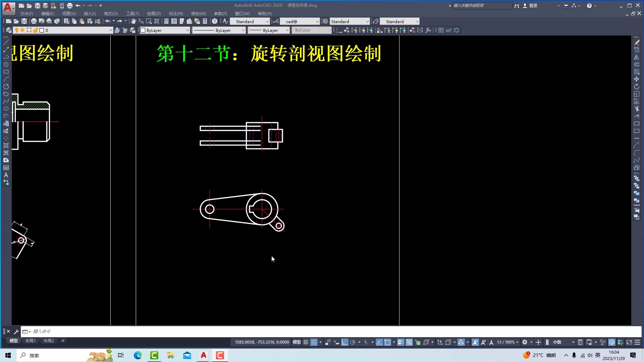Select the Circle tool in drawing toolbar
644x362 pixels.
6,86
